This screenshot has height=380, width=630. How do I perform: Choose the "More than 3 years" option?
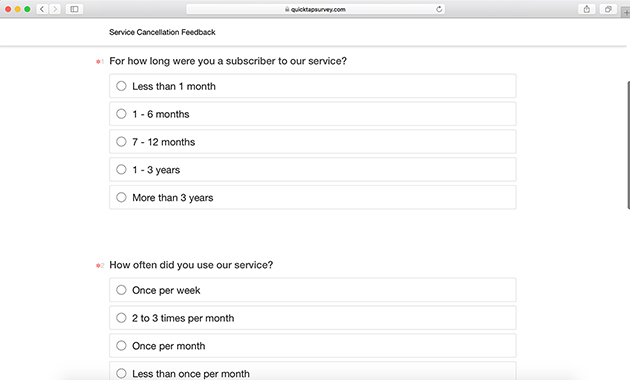(121, 197)
